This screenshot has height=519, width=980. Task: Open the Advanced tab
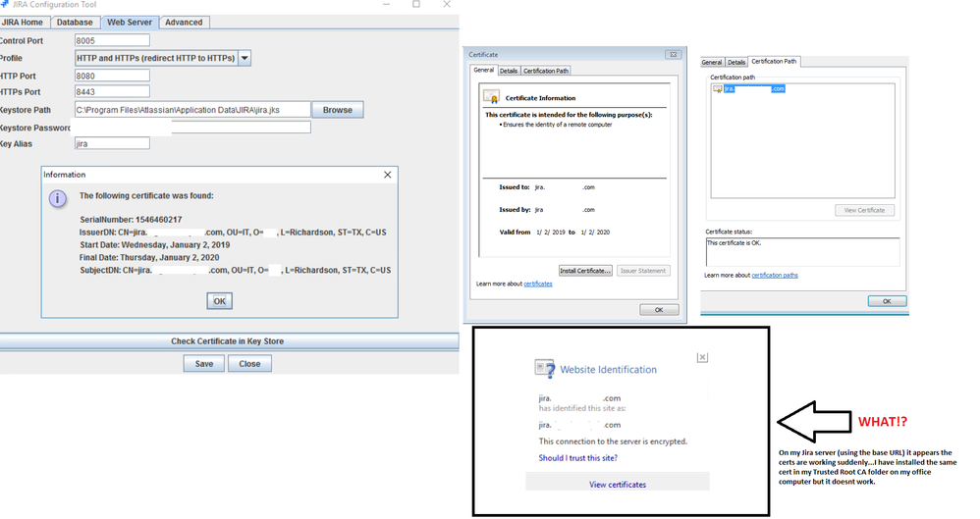click(184, 23)
